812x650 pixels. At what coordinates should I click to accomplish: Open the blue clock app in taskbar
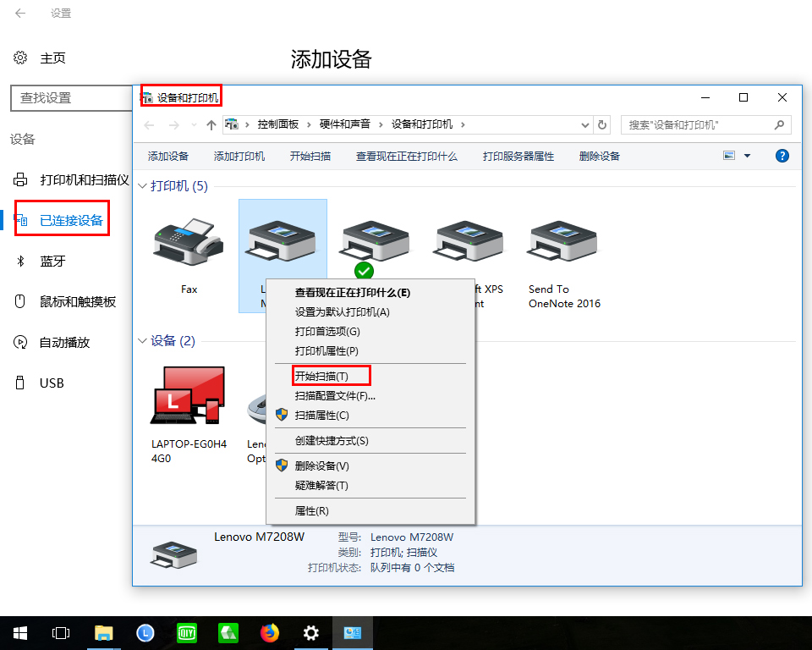tap(145, 633)
